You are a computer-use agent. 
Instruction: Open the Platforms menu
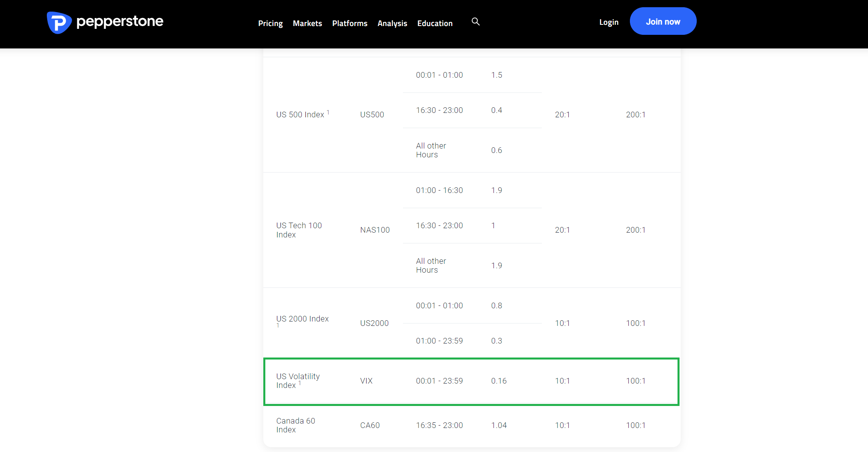click(349, 23)
